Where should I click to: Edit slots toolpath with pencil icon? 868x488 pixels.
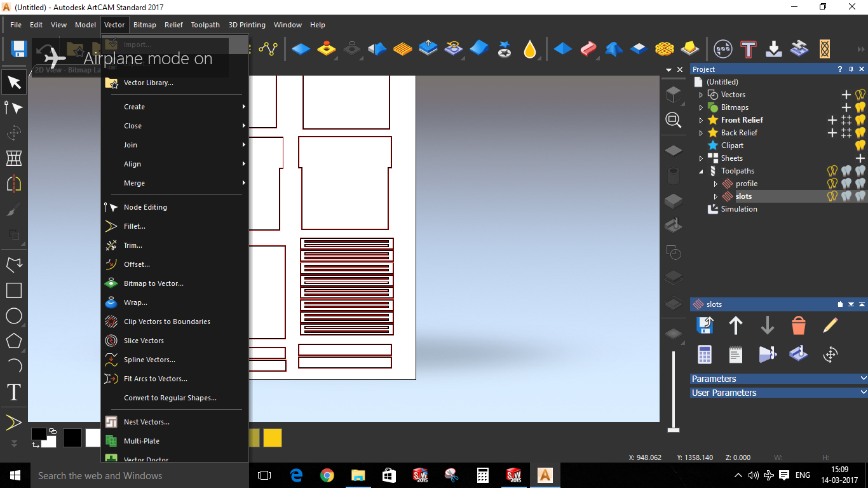point(831,325)
